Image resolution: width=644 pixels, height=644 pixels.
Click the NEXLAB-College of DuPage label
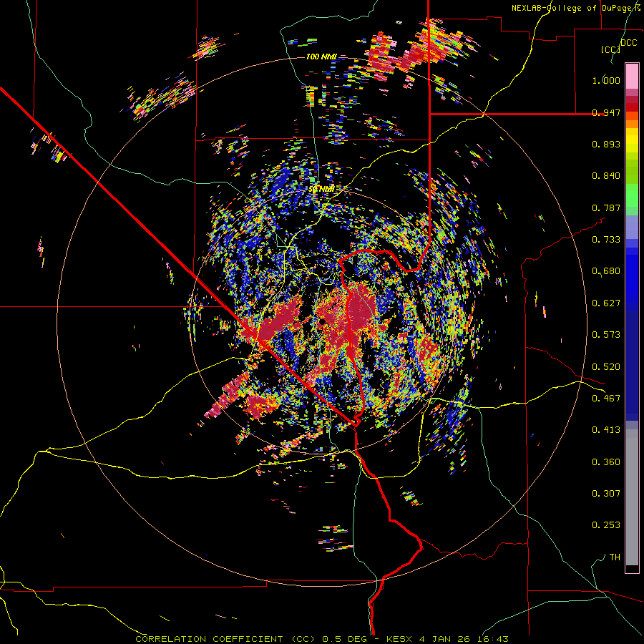point(577,8)
